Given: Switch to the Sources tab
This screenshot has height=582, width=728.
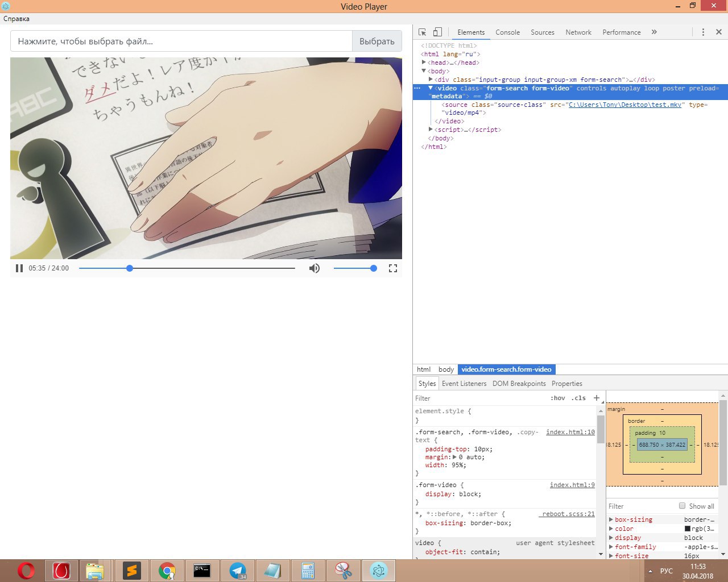Looking at the screenshot, I should (543, 32).
